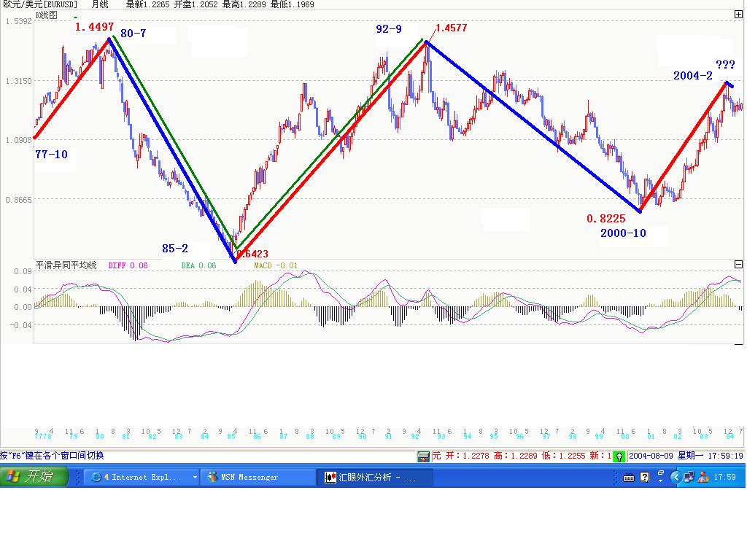Click the 月线 period label
Image resolution: width=747 pixels, height=560 pixels.
(x=100, y=4)
